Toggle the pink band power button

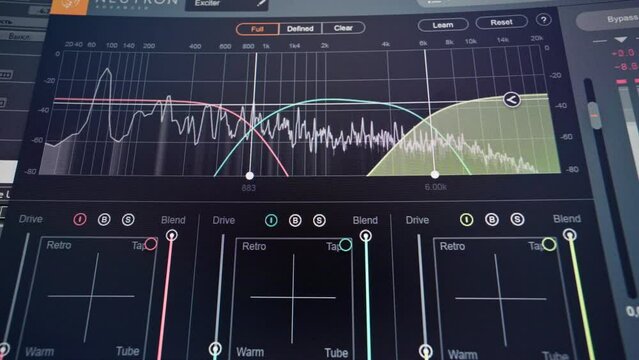pos(80,219)
